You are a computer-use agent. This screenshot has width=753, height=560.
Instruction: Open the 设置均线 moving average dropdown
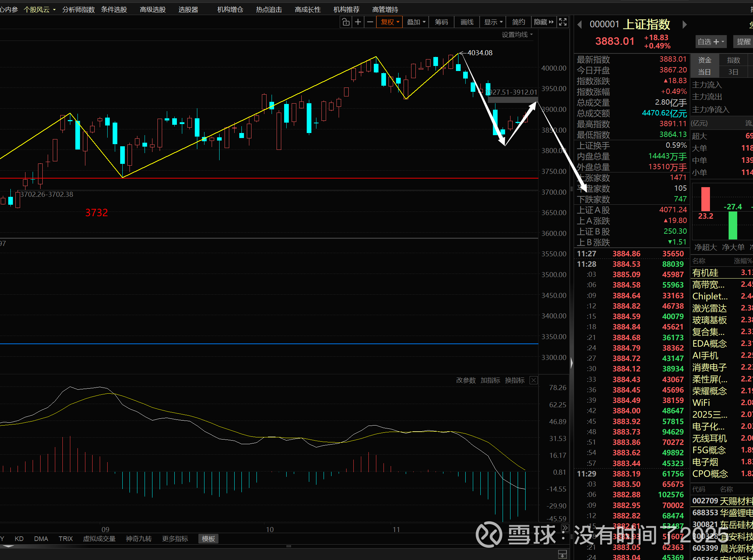(517, 35)
